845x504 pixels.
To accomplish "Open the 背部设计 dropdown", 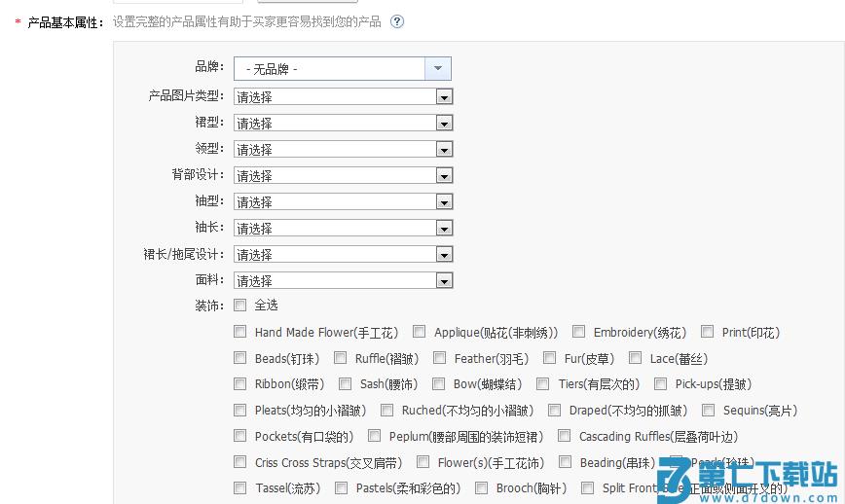I will point(343,175).
